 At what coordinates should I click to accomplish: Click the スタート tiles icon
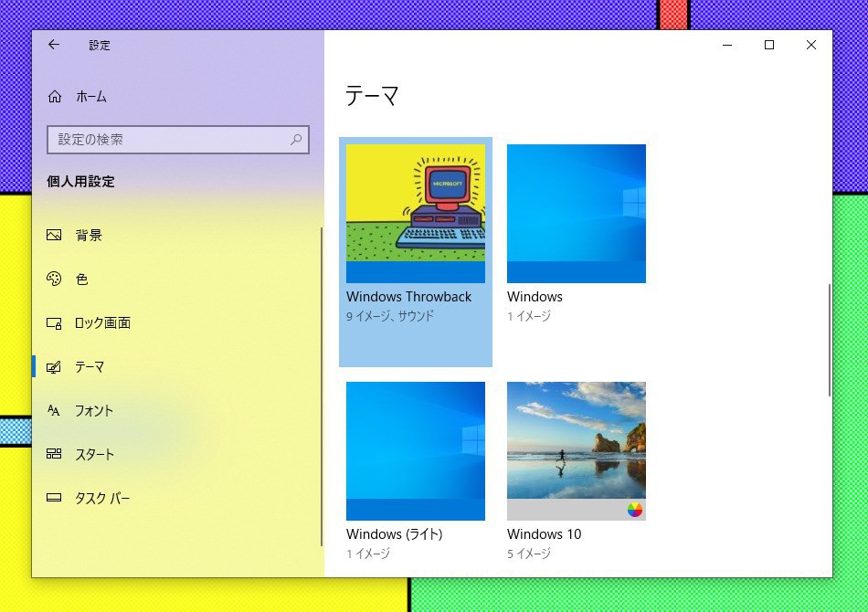(x=54, y=454)
